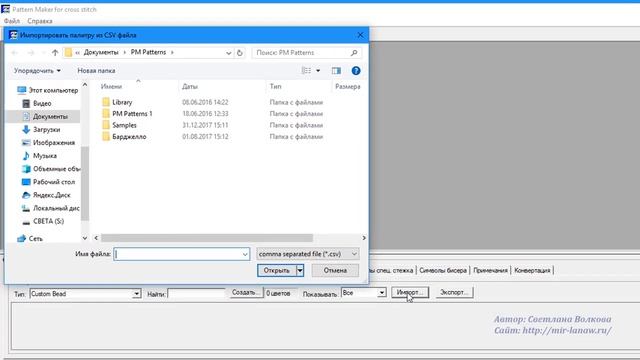Select Объемные объекты in navigation pane
This screenshot has width=640, height=360.
tap(51, 169)
